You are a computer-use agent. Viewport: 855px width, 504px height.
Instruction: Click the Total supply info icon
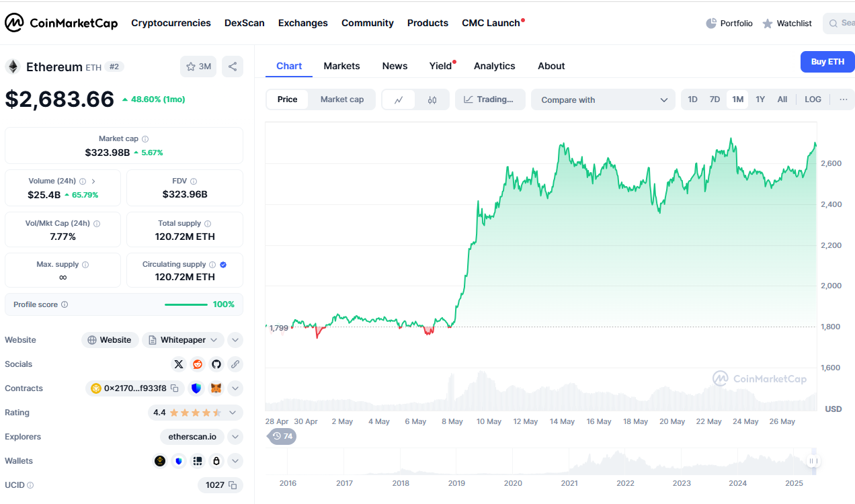point(208,224)
